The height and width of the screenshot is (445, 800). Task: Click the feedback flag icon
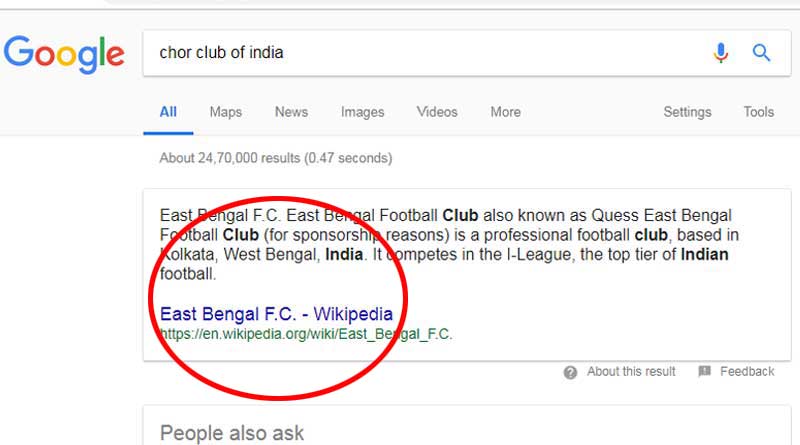pos(704,372)
